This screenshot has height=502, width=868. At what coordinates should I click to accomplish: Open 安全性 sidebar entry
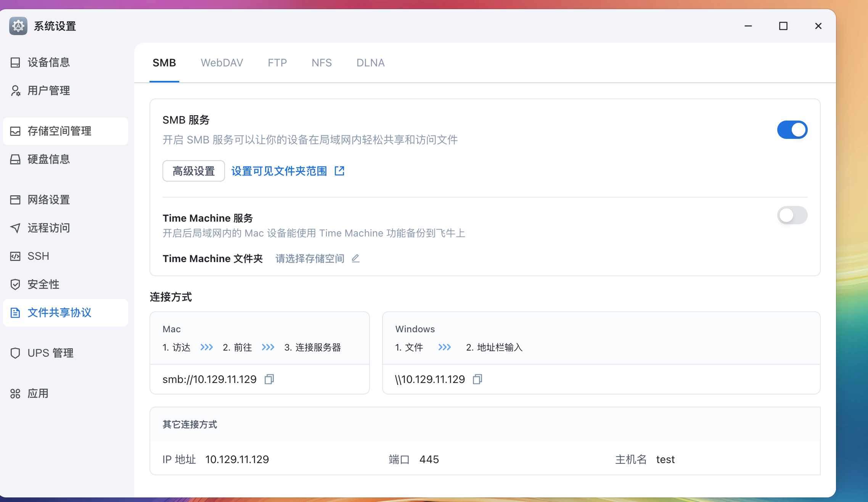coord(66,285)
